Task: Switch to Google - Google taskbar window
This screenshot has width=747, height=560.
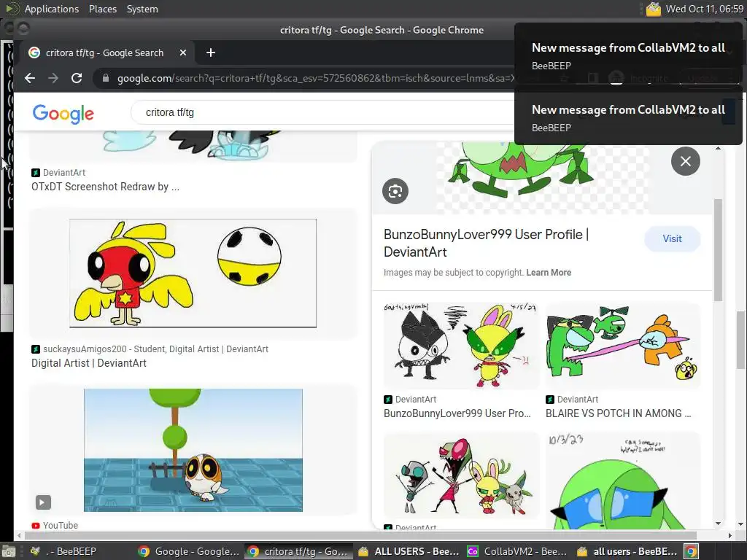Action: (189, 551)
